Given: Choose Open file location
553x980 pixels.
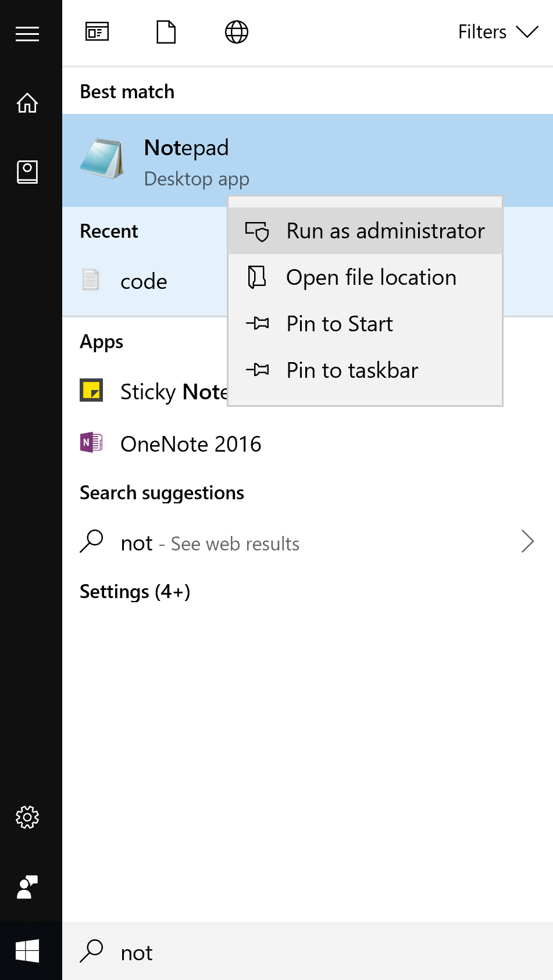Looking at the screenshot, I should [365, 277].
